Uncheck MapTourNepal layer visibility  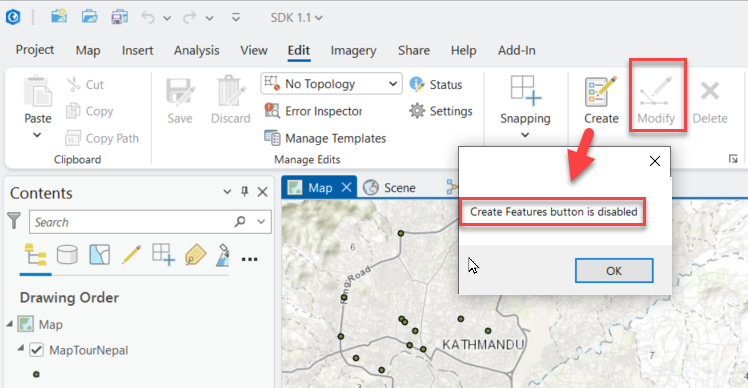pyautogui.click(x=37, y=350)
